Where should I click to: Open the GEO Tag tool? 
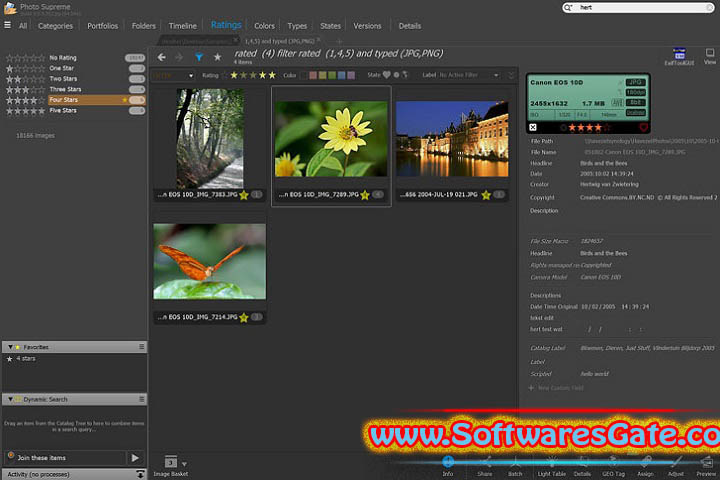click(x=613, y=466)
